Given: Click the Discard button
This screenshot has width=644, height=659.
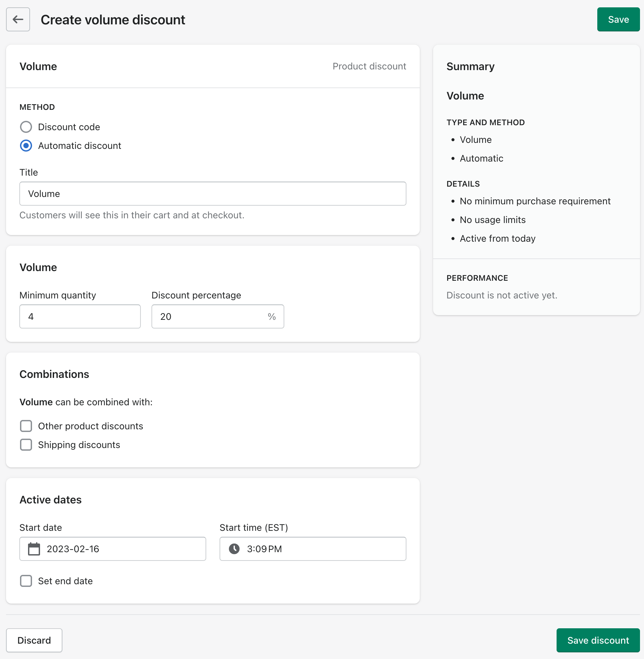Looking at the screenshot, I should click(x=34, y=640).
